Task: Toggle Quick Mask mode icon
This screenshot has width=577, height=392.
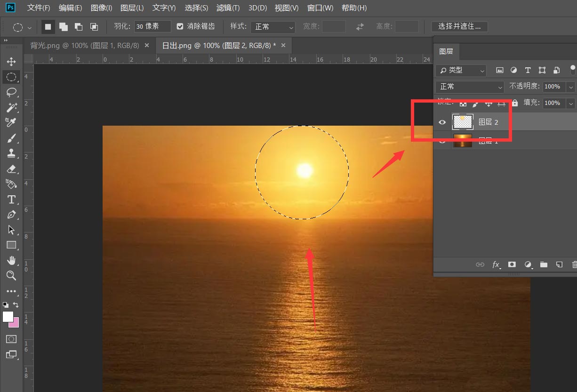Action: [x=11, y=339]
